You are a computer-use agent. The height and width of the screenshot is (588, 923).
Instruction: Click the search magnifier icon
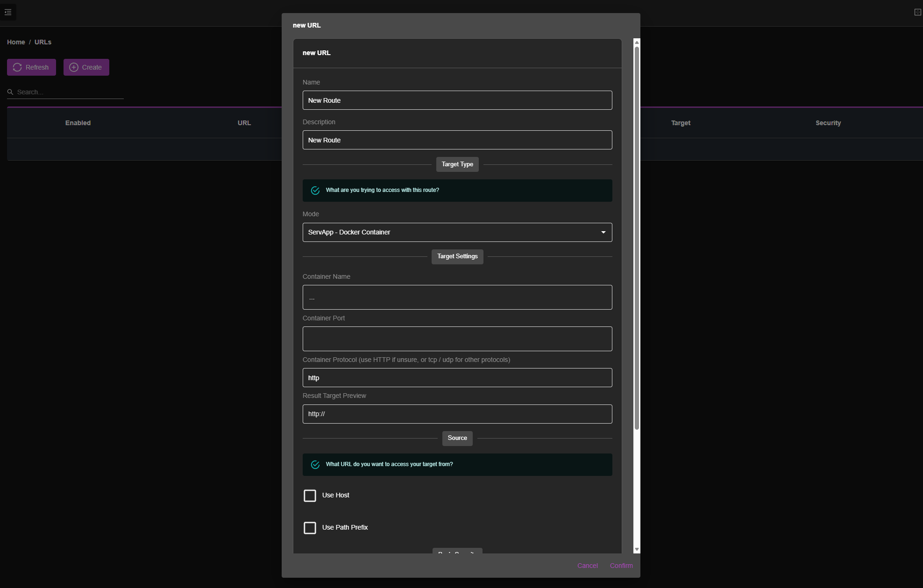point(10,92)
